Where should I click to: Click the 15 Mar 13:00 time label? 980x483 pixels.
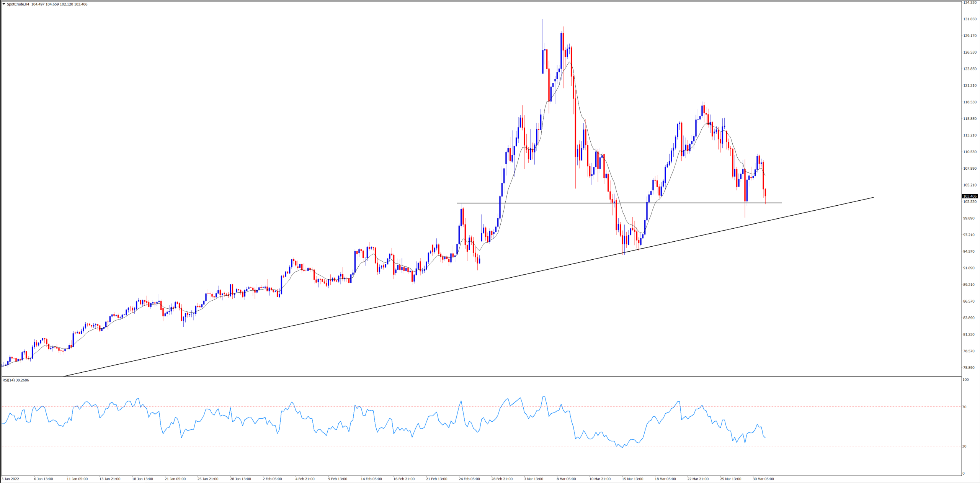coord(632,479)
